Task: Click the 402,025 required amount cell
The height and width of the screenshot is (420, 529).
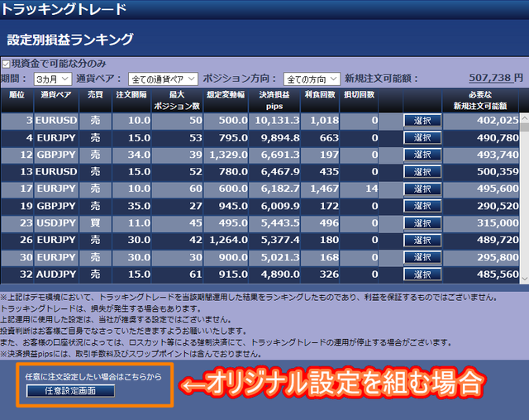Action: [x=481, y=121]
